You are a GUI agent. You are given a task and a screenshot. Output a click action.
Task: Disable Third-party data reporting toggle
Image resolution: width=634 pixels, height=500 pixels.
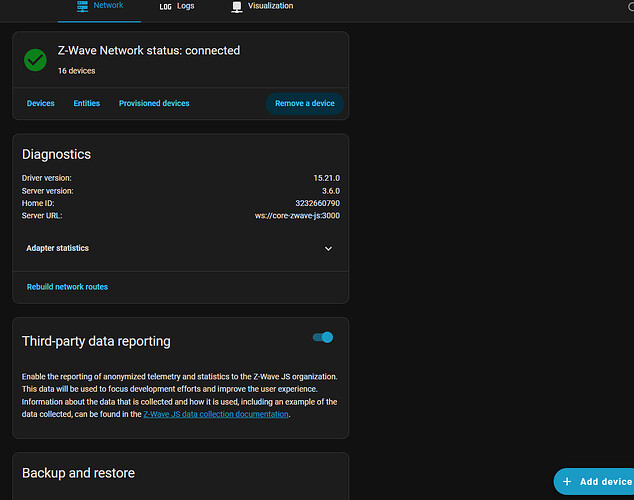(x=322, y=338)
